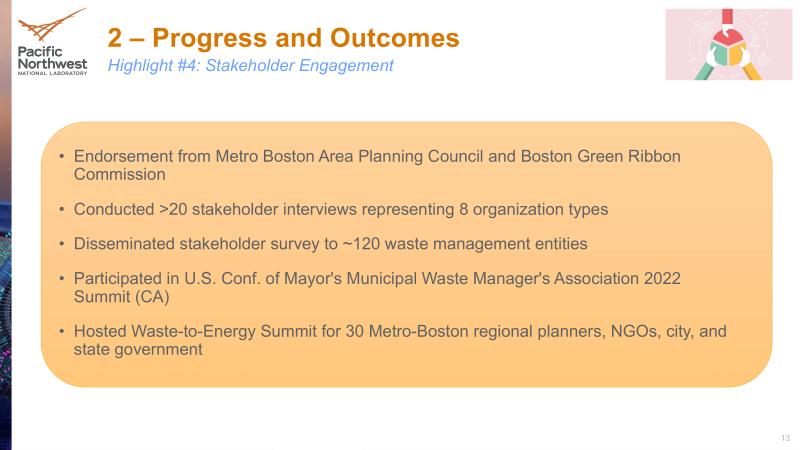Click the bullet dot before "Endorsement"

[x=62, y=158]
